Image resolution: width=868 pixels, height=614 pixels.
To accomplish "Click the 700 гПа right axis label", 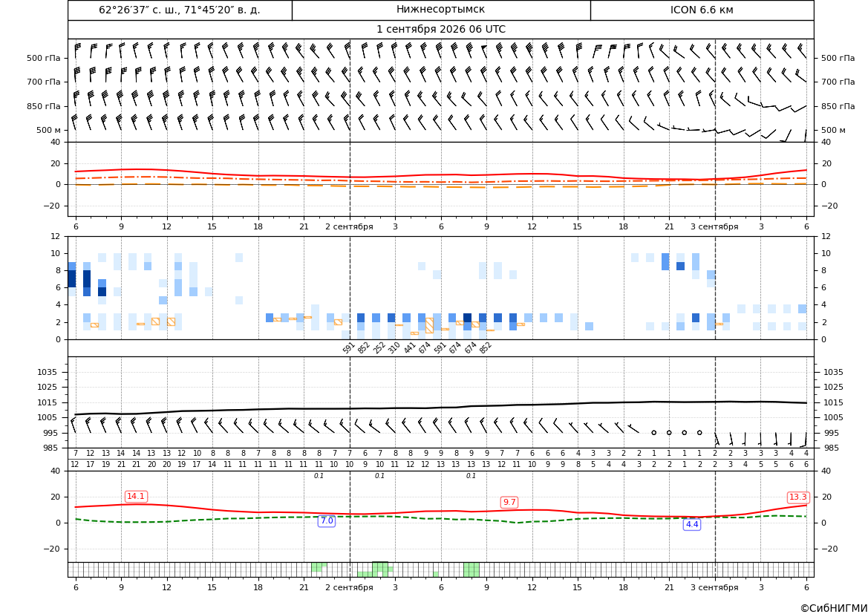I will point(838,82).
